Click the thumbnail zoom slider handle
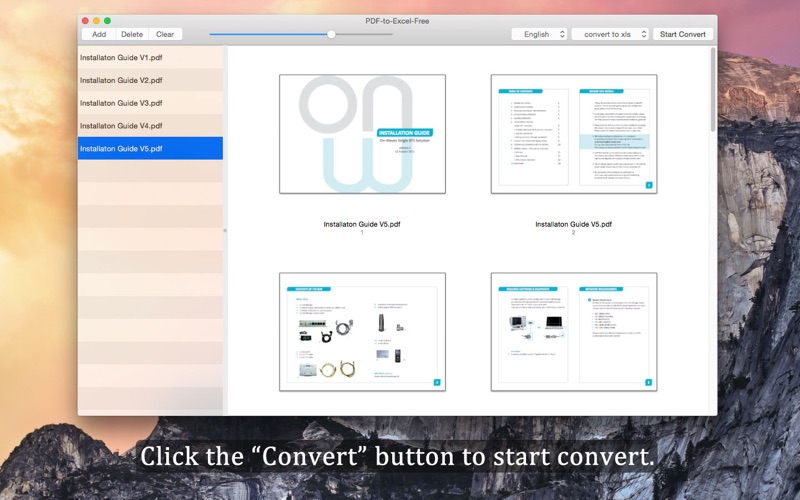 [331, 34]
